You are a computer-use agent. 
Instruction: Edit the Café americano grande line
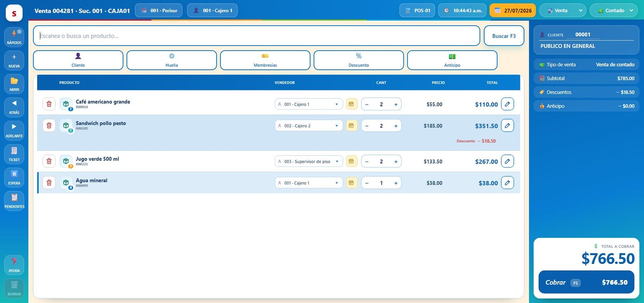(x=508, y=104)
